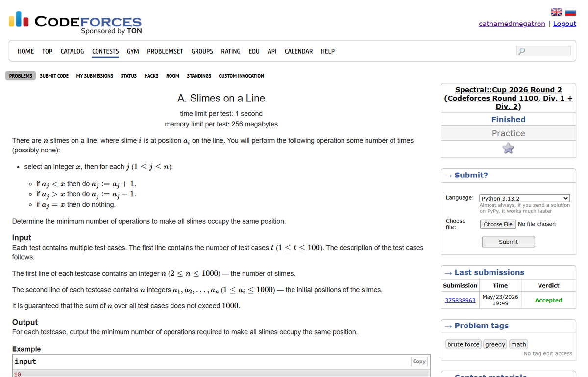Open RATING in the main menu
Viewport: 588px width, 377px height.
point(231,51)
